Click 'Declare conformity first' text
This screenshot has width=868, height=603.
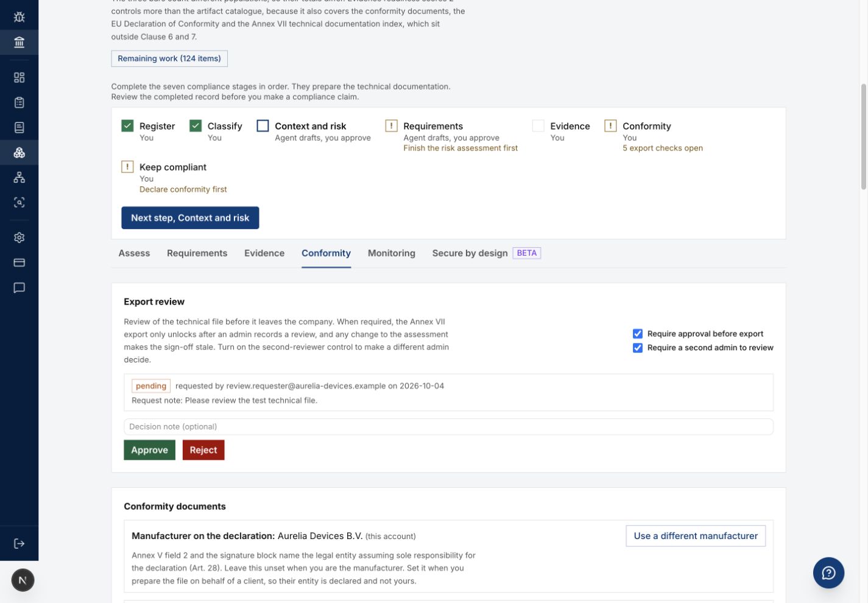coord(183,189)
